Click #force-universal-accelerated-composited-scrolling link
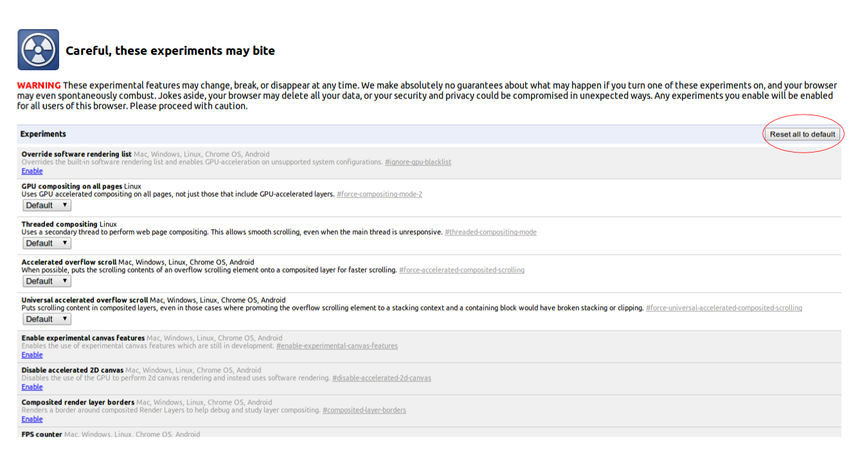Viewport: 860px width, 449px height. [x=724, y=308]
